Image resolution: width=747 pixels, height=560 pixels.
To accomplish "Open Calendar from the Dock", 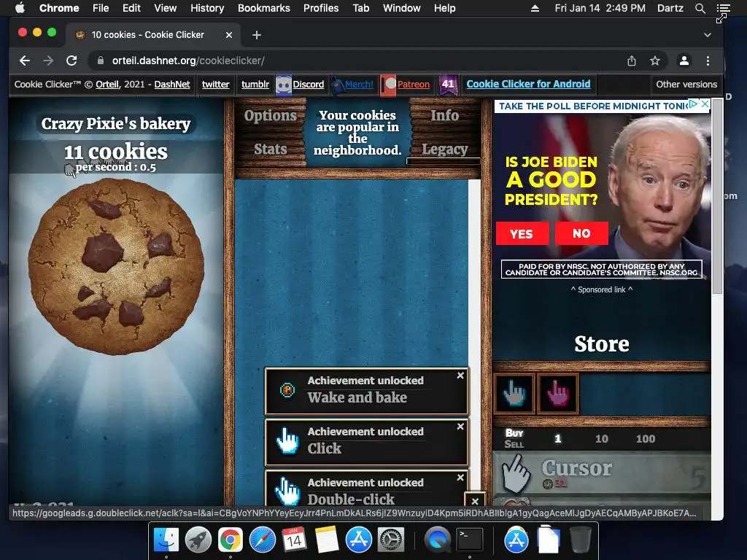I will pos(295,540).
